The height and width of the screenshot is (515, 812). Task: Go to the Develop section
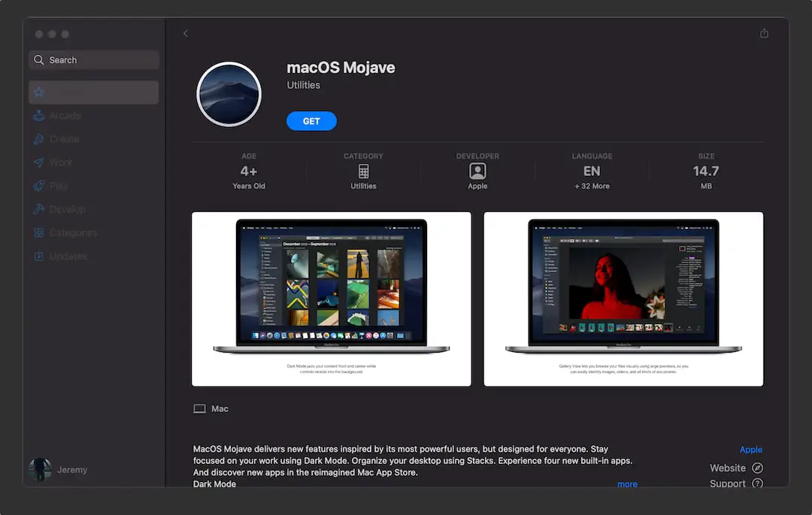94,209
